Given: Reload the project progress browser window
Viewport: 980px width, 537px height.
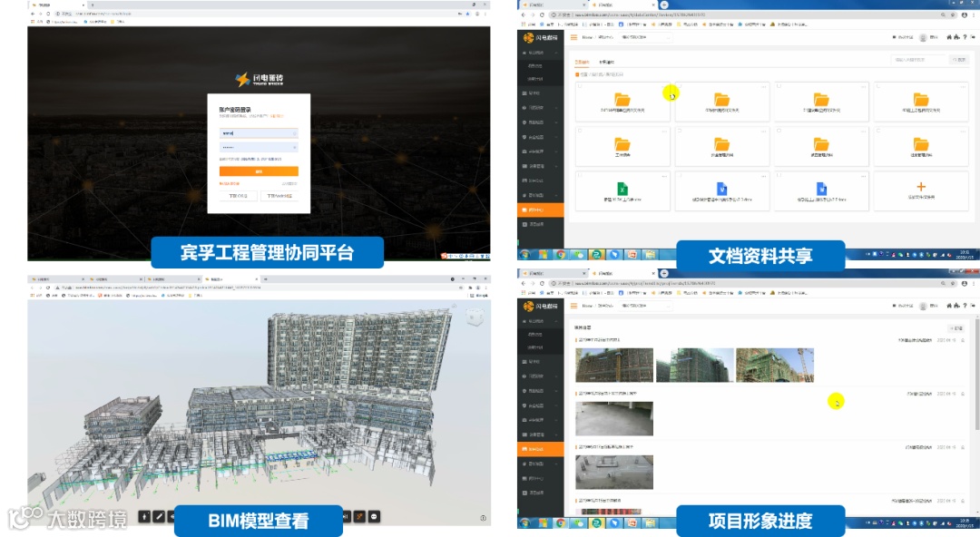Looking at the screenshot, I should click(x=542, y=283).
